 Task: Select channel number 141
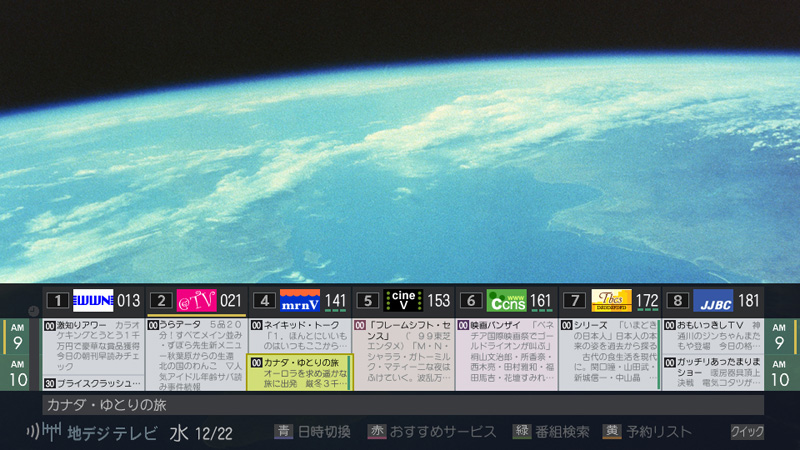(335, 301)
